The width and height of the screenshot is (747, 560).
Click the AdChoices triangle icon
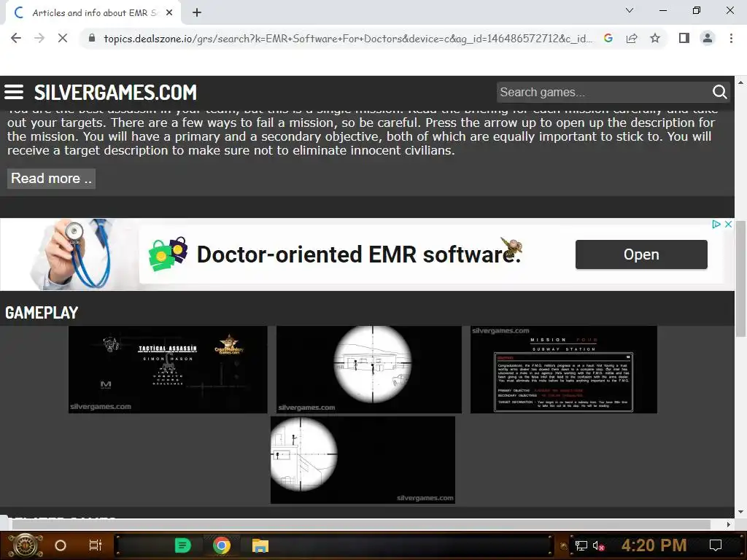pos(716,225)
